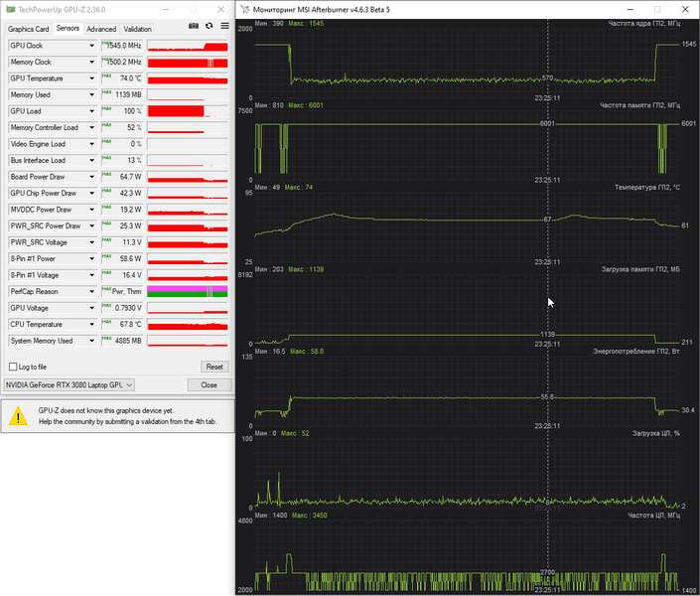Open the GPU-Z hamburger menu

(x=225, y=26)
